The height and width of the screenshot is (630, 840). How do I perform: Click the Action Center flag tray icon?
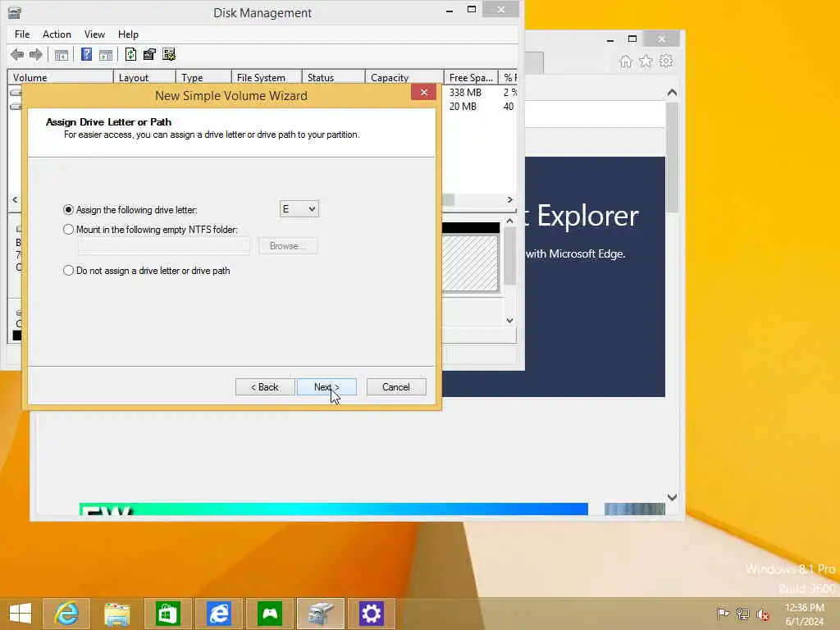tap(723, 614)
